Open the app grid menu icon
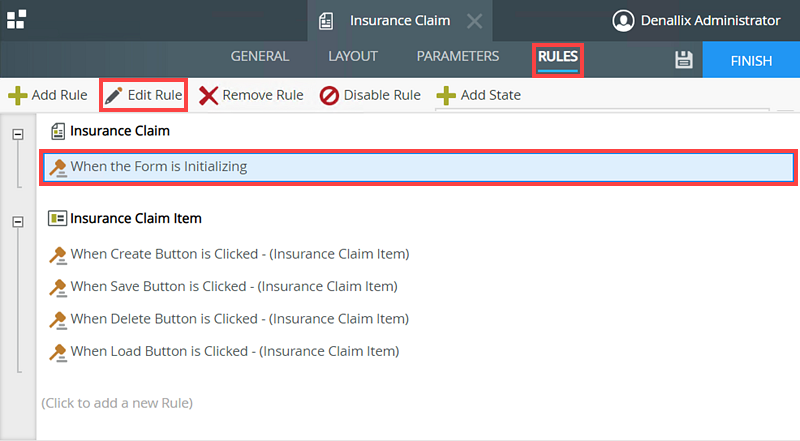Screen dimensions: 800x441 [x=17, y=20]
